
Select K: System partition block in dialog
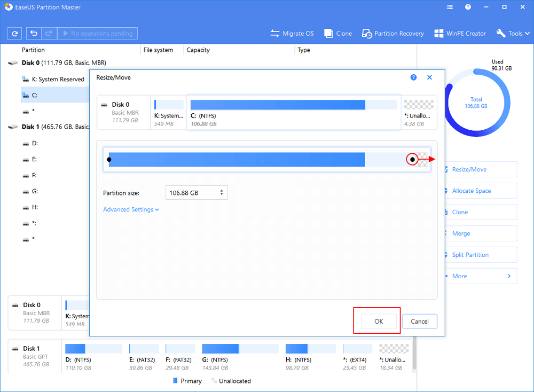tap(169, 113)
